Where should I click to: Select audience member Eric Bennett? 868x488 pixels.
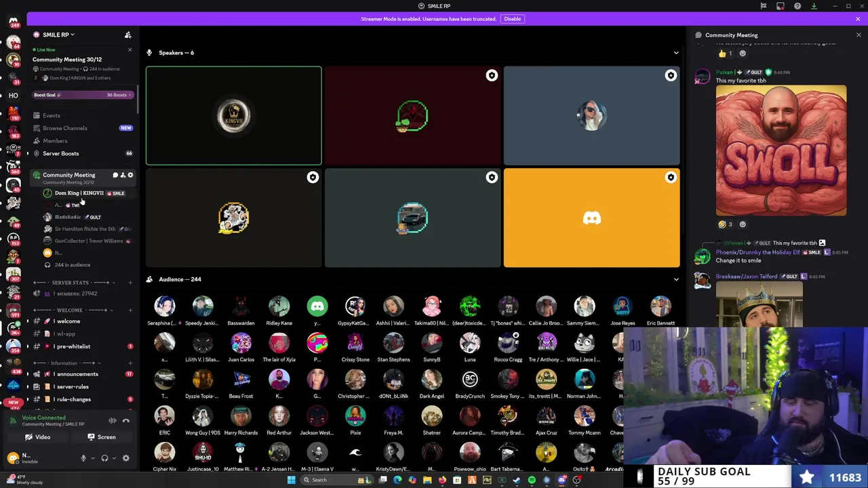tap(660, 310)
